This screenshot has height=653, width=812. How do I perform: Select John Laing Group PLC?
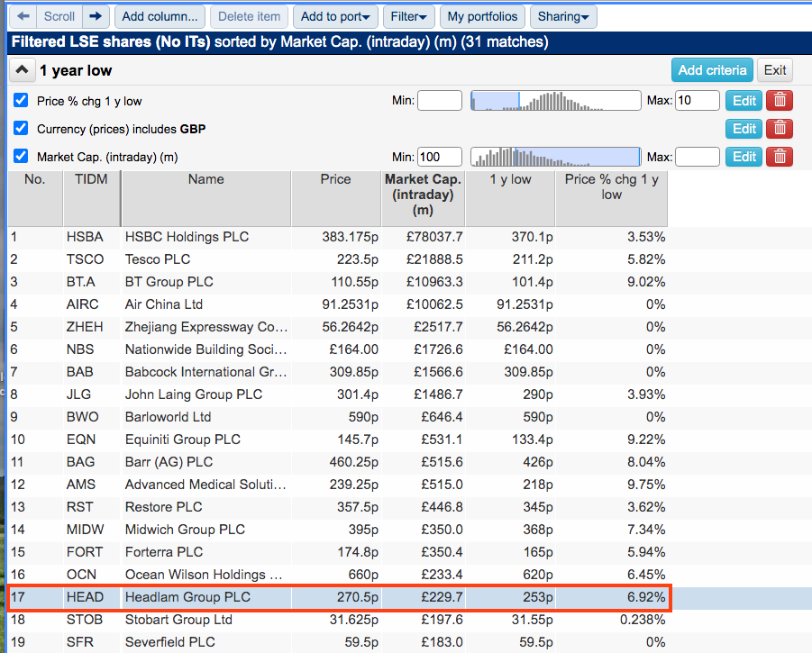coord(194,395)
